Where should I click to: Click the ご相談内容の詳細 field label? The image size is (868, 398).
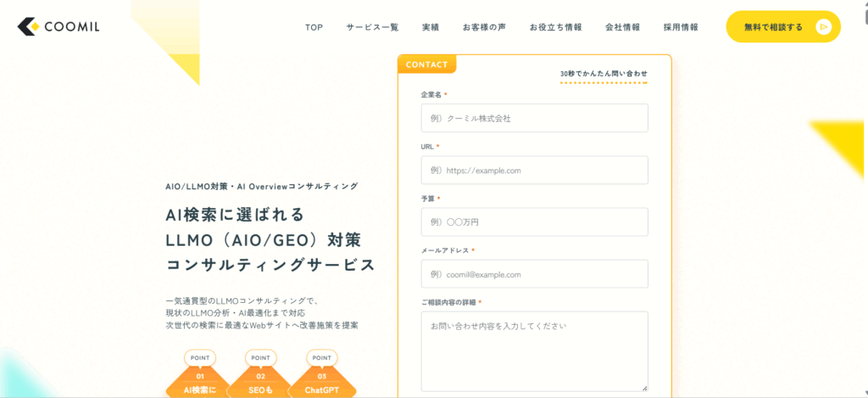(449, 302)
